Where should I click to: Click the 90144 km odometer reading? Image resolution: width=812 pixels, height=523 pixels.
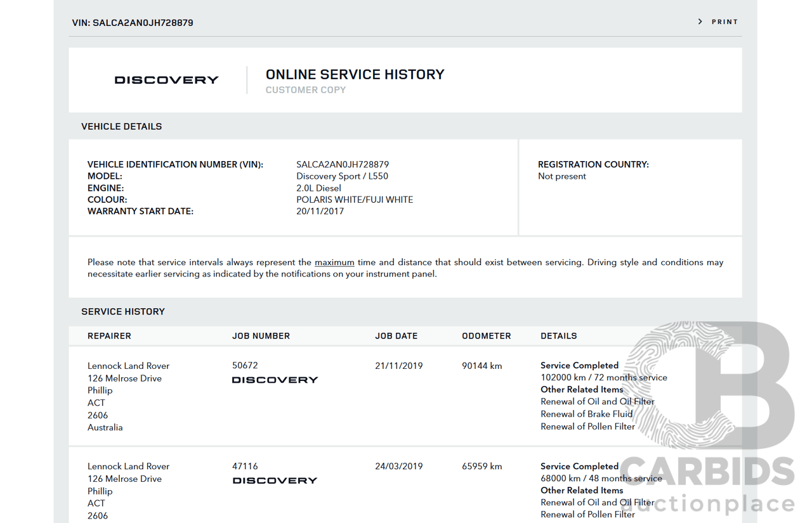click(481, 366)
